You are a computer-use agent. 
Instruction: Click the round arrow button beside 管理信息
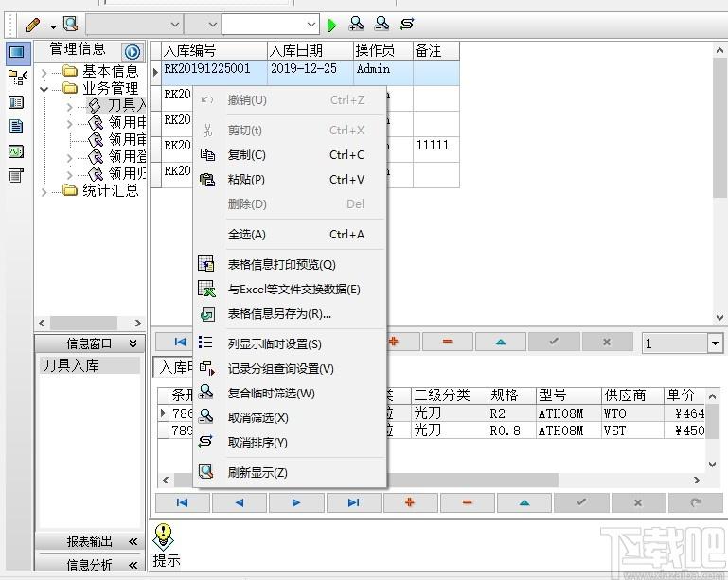(133, 51)
